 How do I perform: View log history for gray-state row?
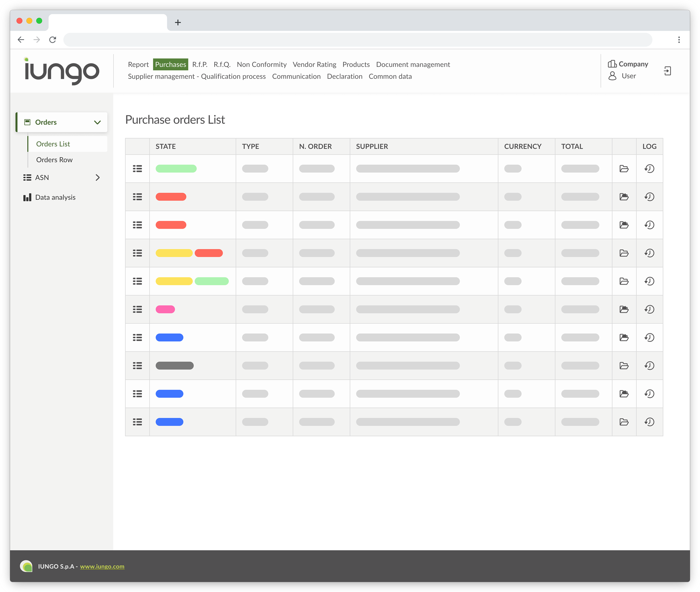[649, 365]
